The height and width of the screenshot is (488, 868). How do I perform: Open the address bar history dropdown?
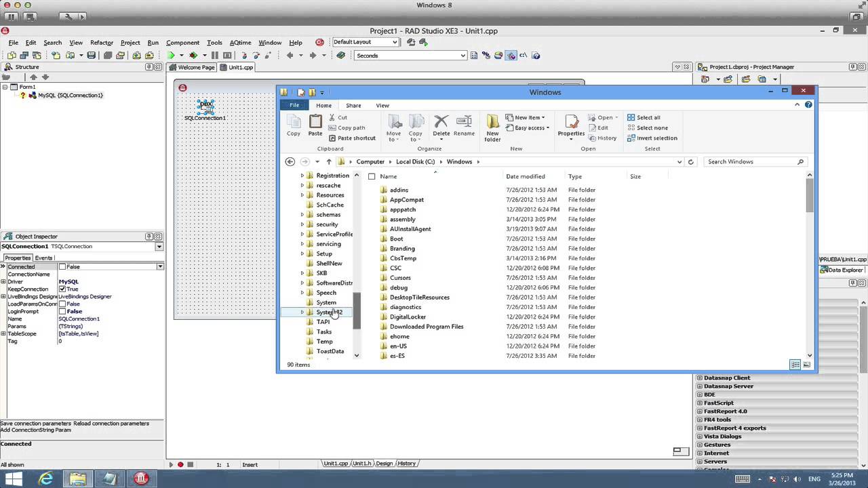679,162
